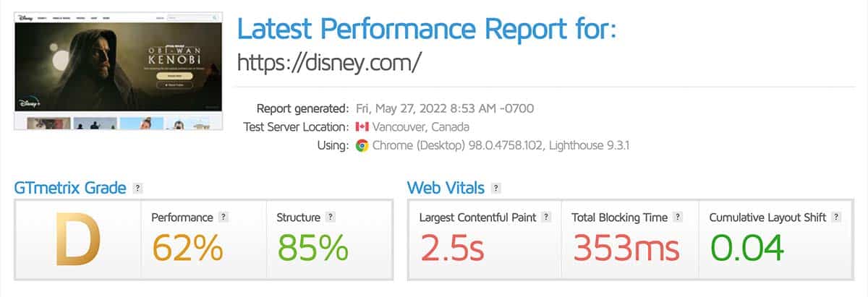Click the 353ms Total Blocking Time value
This screenshot has height=297, width=868.
626,247
